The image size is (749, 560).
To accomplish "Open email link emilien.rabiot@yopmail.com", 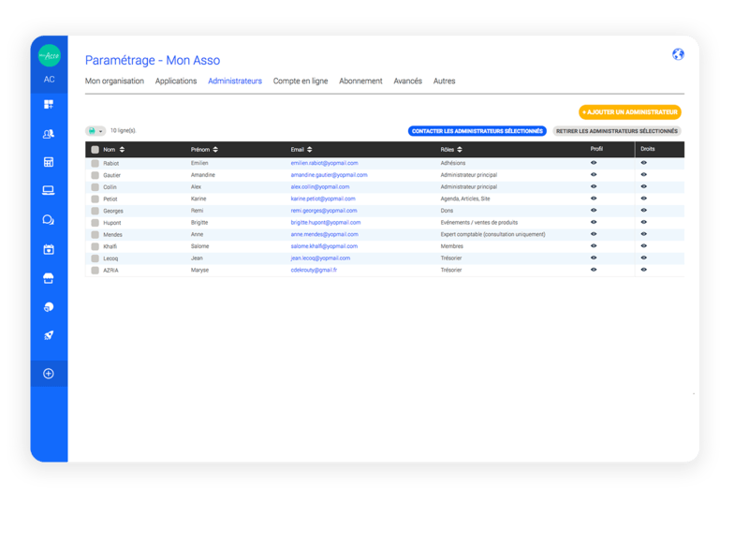I will click(x=324, y=163).
